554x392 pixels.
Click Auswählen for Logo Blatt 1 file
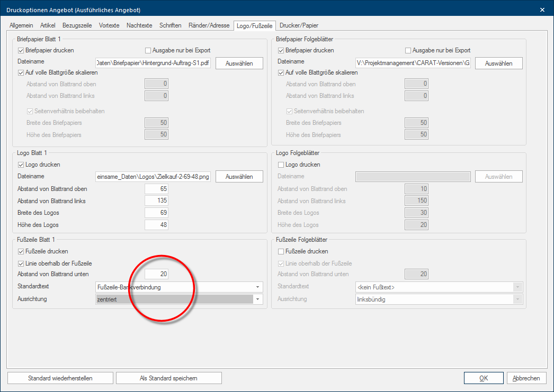click(239, 176)
